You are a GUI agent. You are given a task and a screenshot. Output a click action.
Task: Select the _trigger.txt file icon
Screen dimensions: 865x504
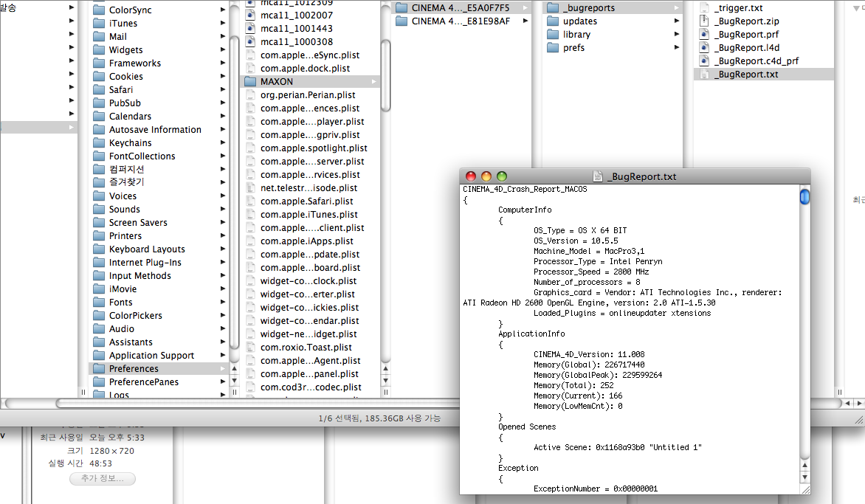click(704, 7)
